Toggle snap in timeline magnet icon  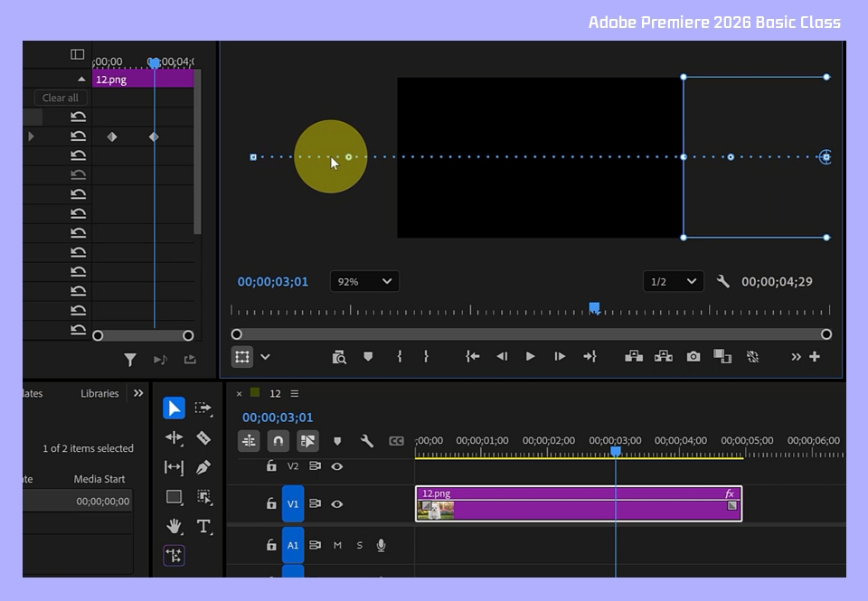click(278, 441)
